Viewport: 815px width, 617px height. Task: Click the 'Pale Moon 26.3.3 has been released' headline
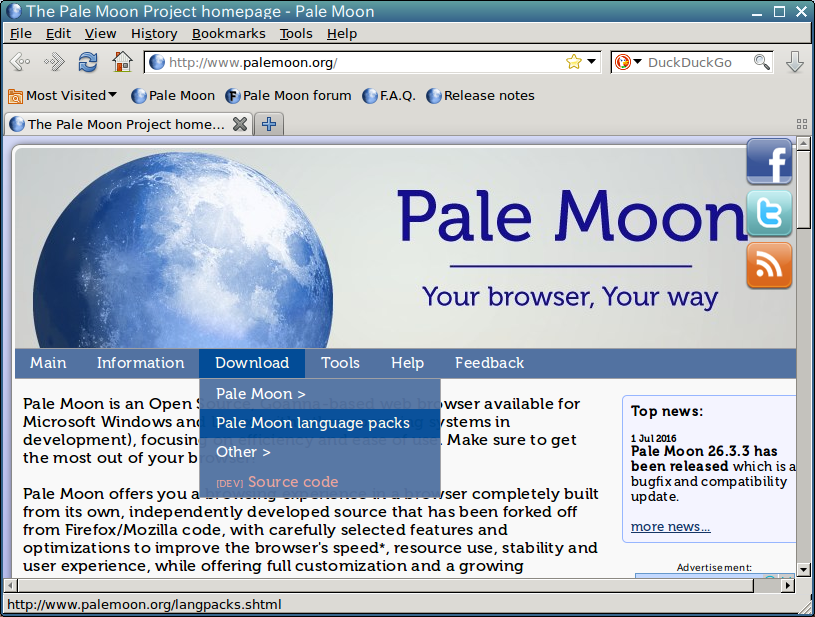click(704, 458)
